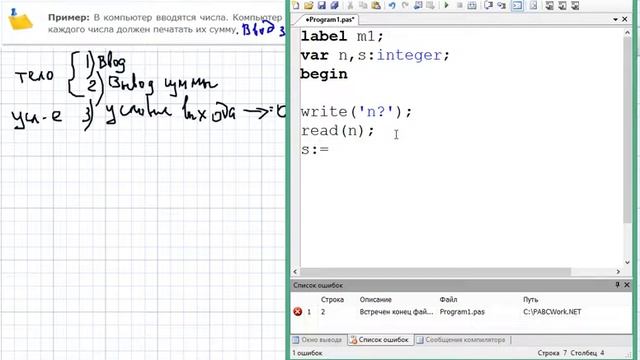Viewport: 640px width, 360px height.
Task: Click the editor vertical scrollbar thumb
Action: [x=627, y=130]
